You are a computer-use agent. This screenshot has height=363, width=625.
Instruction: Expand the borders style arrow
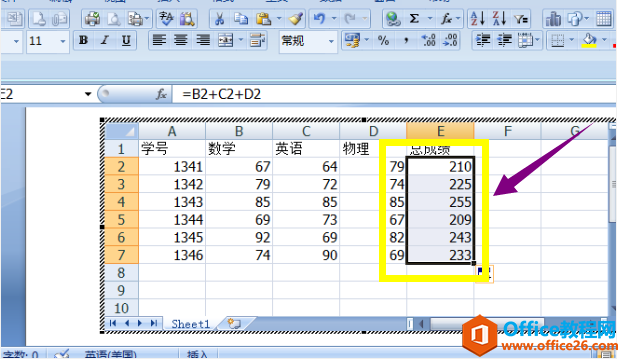coord(572,40)
